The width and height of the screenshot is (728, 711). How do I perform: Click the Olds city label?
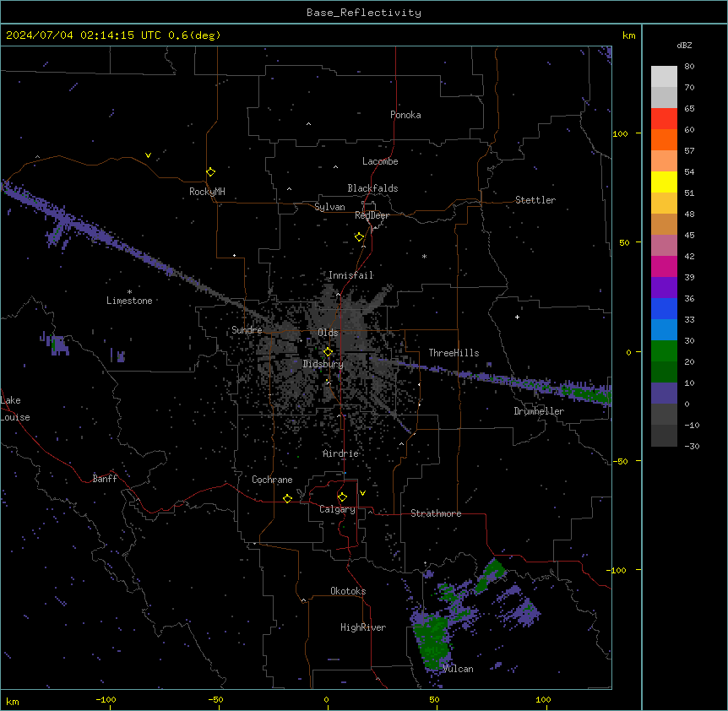click(328, 333)
